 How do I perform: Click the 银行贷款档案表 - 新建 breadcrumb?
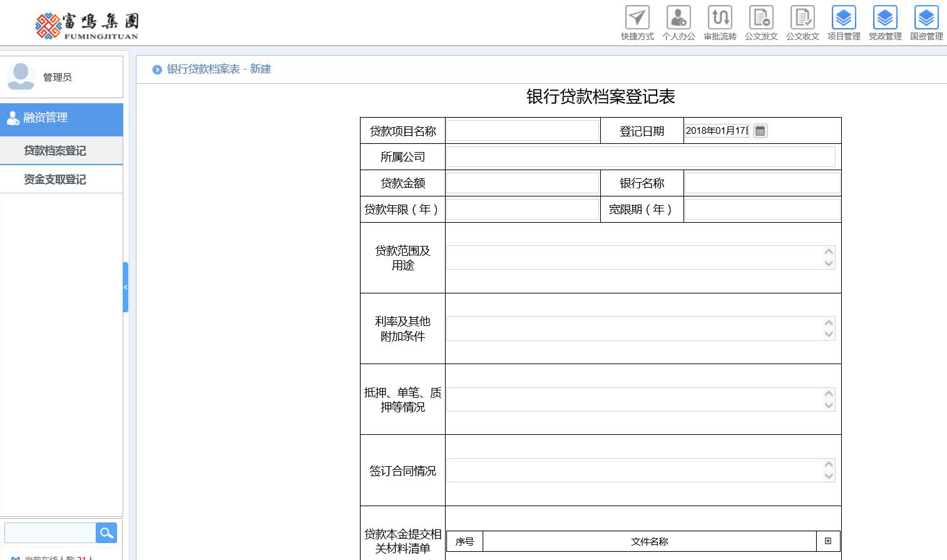coord(218,69)
